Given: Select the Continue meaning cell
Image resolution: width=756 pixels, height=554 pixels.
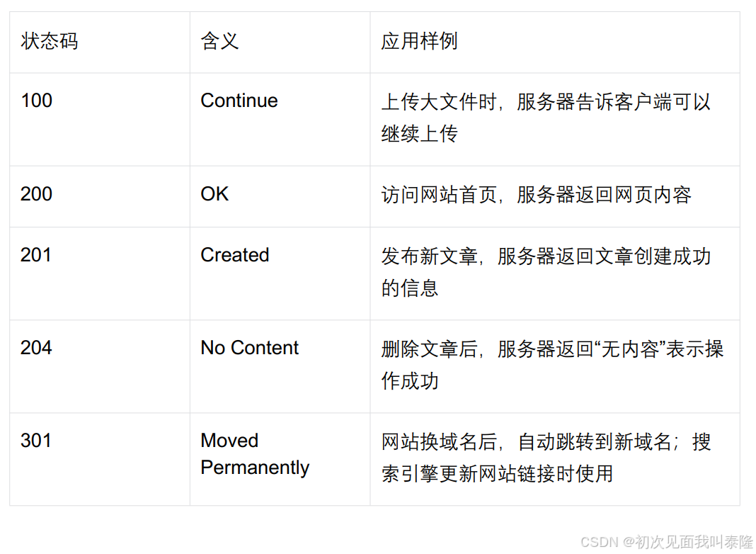Looking at the screenshot, I should tap(280, 120).
